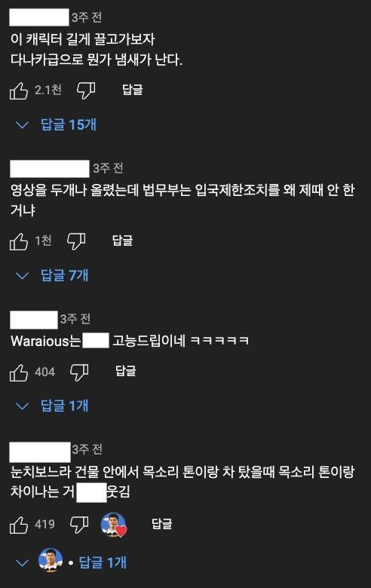Open creator avatar beside bottom 답글 1개
The image size is (371, 588).
click(51, 560)
